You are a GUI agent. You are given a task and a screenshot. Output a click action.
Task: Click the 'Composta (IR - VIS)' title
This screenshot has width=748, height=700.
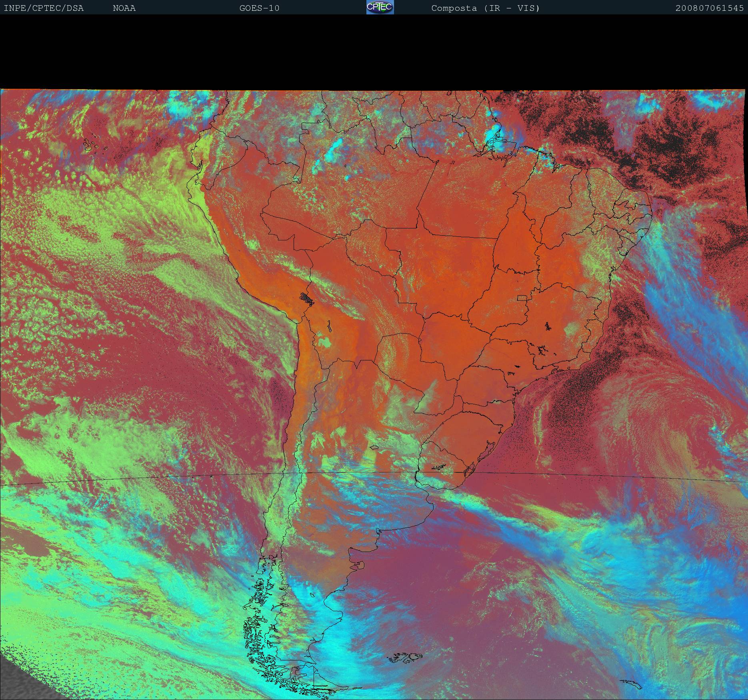(x=486, y=8)
